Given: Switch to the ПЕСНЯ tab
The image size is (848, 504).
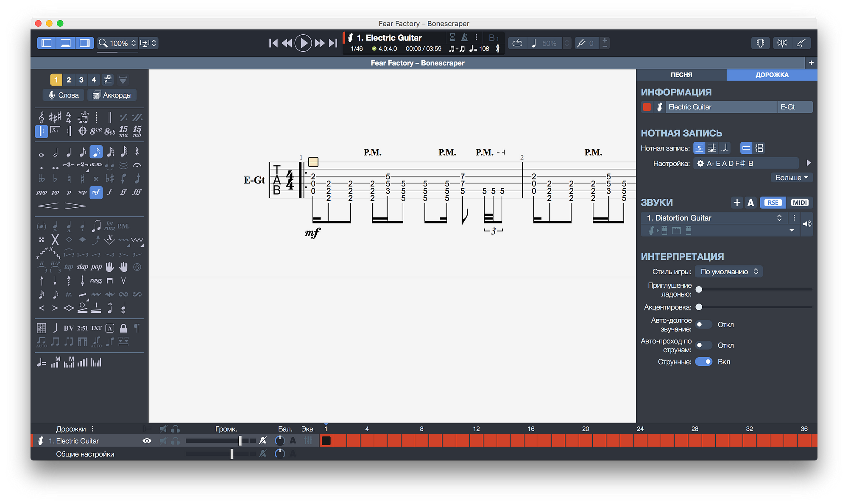Looking at the screenshot, I should [x=681, y=75].
